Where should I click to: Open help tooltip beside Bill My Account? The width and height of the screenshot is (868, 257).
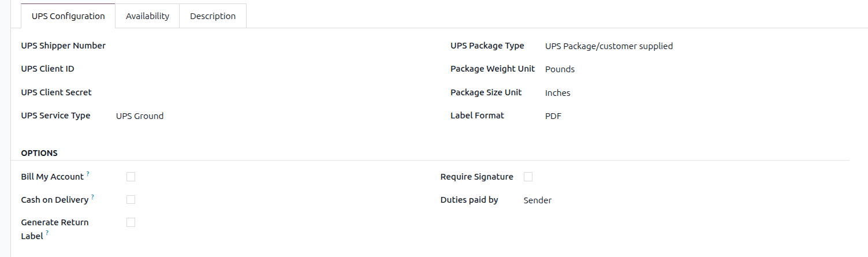click(x=88, y=174)
